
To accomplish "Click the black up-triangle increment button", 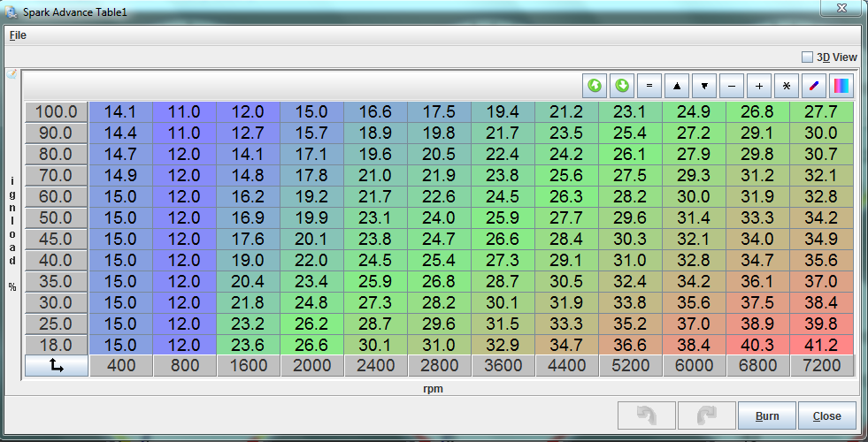I will click(x=677, y=86).
